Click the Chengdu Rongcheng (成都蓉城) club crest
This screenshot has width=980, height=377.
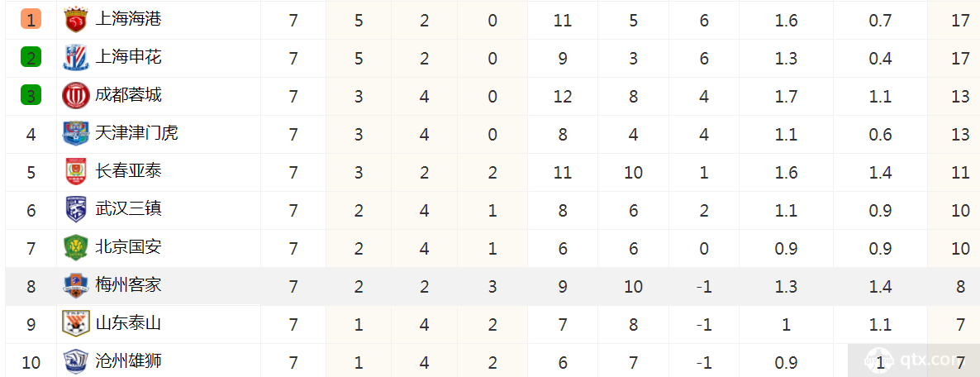[x=76, y=96]
